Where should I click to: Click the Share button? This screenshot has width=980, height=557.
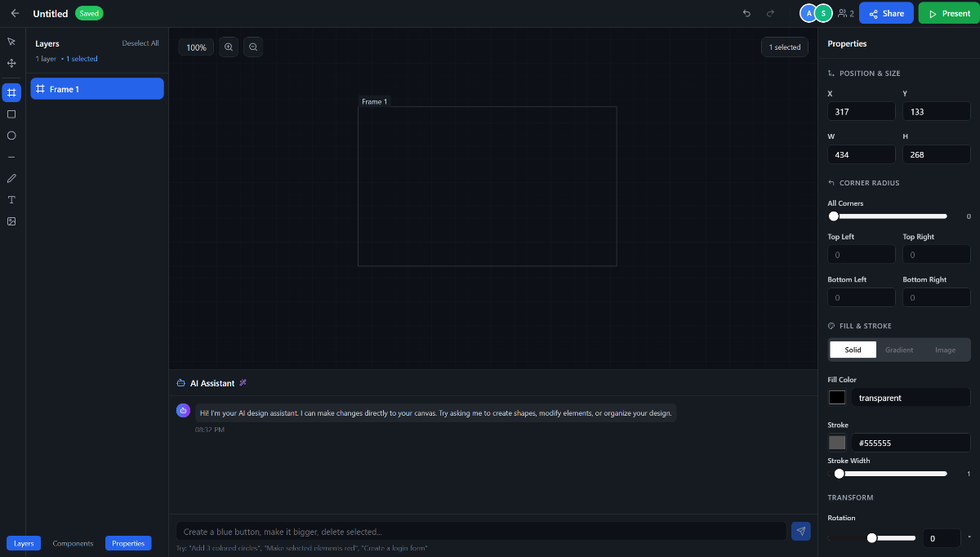[x=886, y=13]
